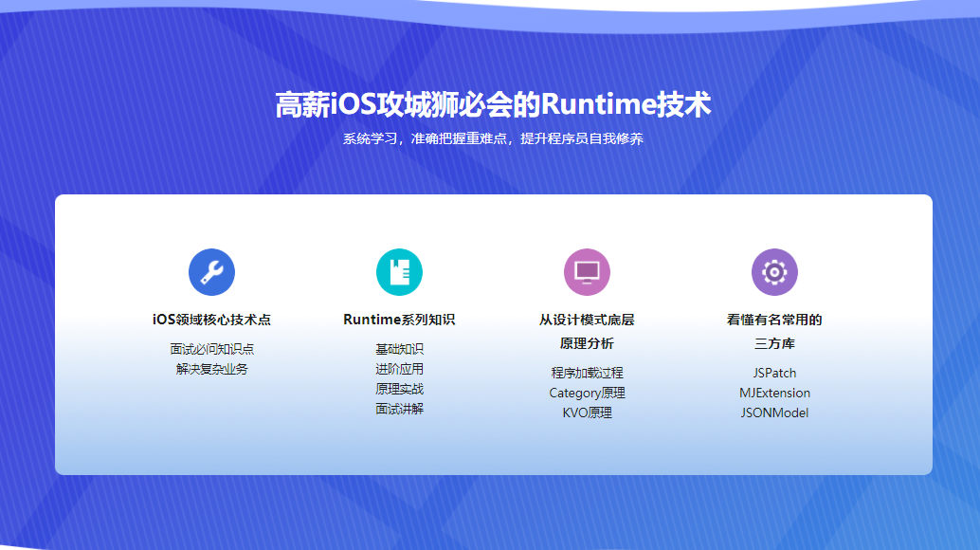Click the 看懂有名常用的 heading
This screenshot has height=550, width=980.
click(x=774, y=320)
